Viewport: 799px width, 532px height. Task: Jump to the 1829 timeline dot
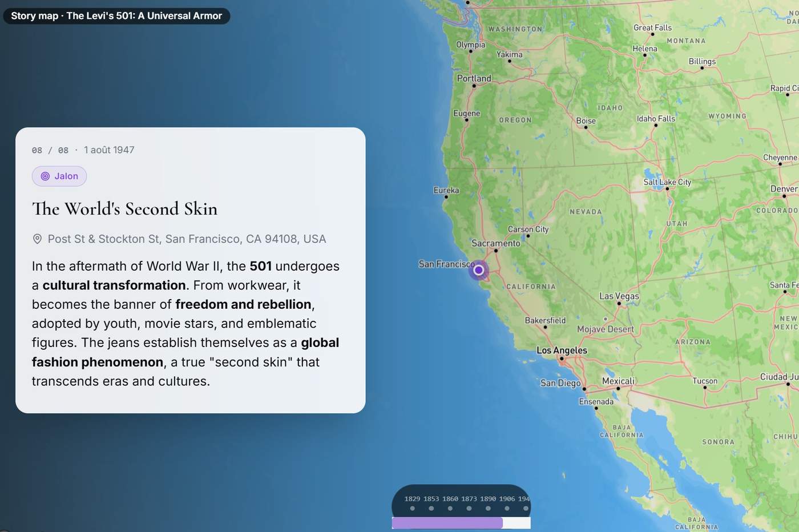tap(412, 508)
